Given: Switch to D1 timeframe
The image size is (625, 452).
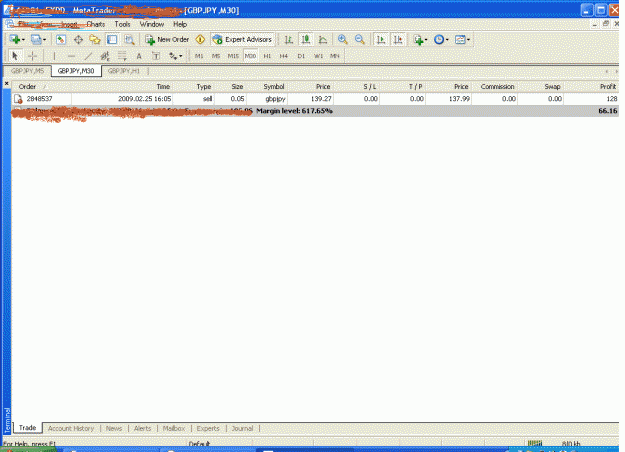Looking at the screenshot, I should click(301, 56).
